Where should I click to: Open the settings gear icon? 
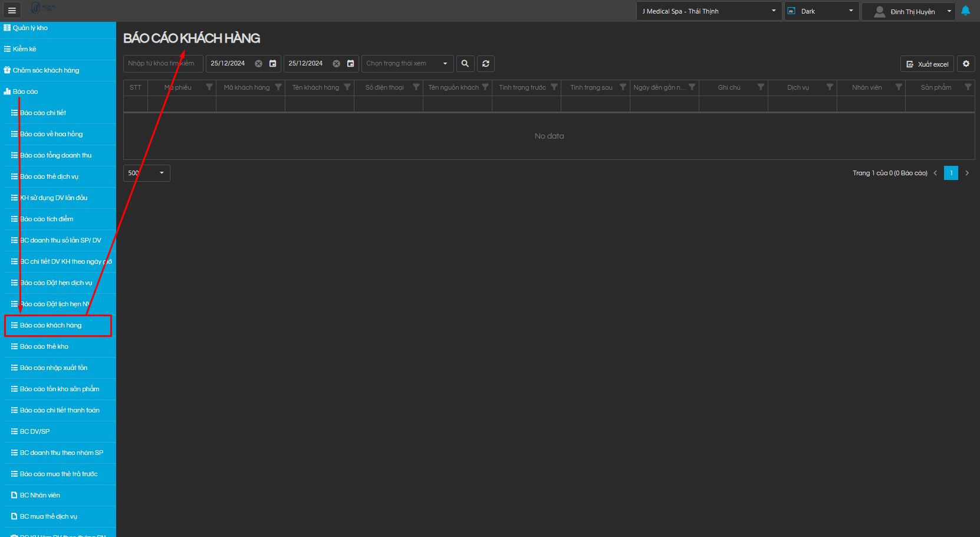tap(966, 64)
